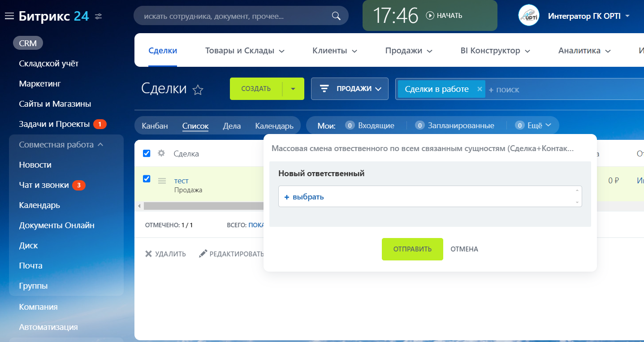Open Задачи и Проекты in sidebar

pos(54,124)
